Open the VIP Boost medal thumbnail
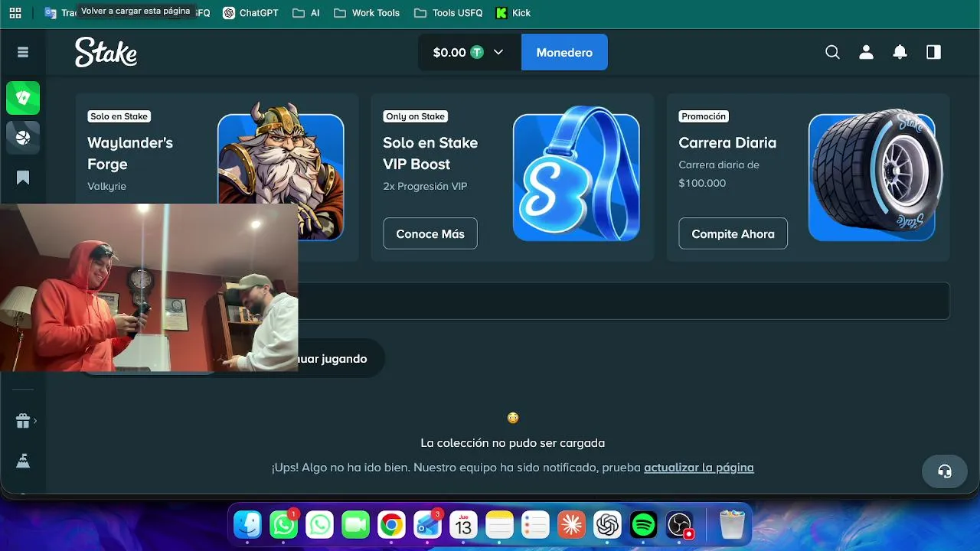The image size is (980, 551). click(576, 174)
